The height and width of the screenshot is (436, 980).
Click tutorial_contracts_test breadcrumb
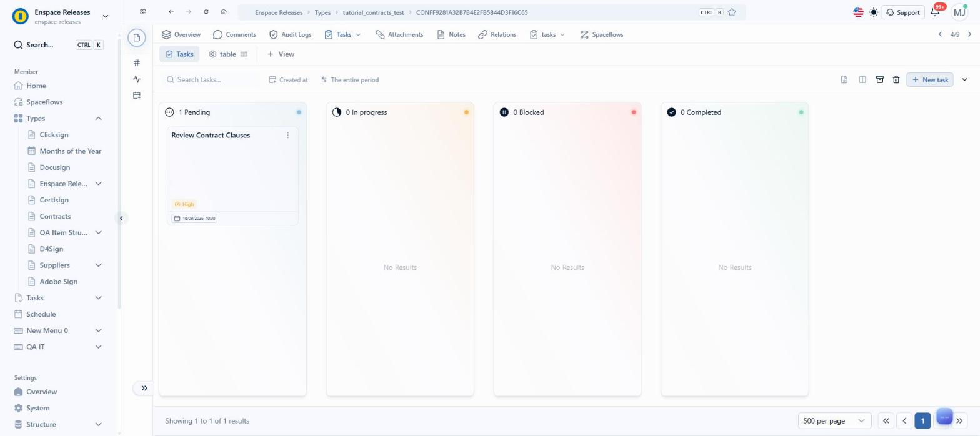pos(373,12)
